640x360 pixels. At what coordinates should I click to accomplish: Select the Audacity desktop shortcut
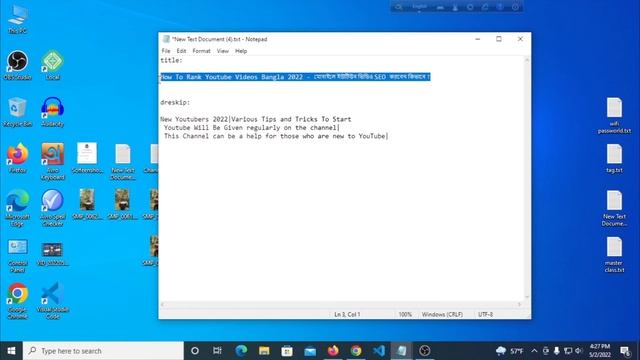53,112
